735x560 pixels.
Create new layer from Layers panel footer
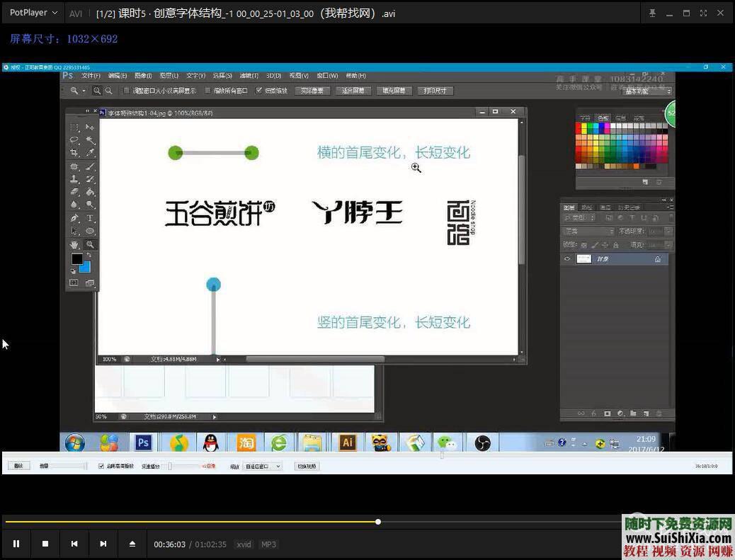[x=646, y=413]
